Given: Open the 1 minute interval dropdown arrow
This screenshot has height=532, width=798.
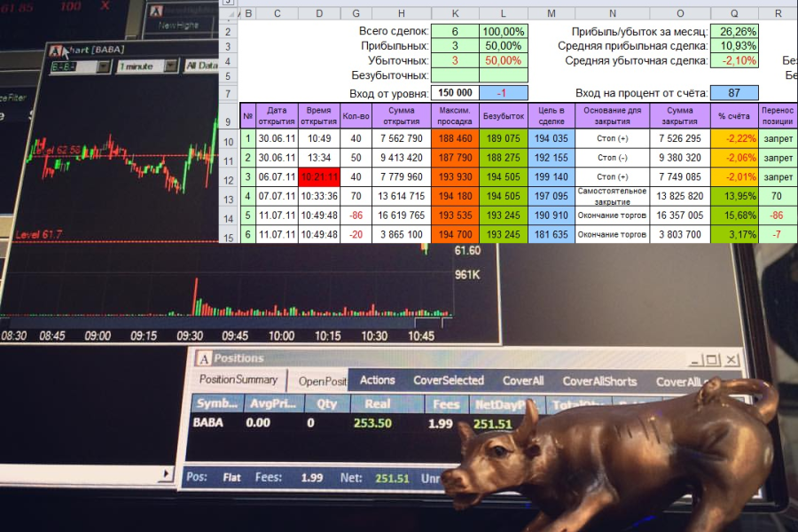Looking at the screenshot, I should tap(171, 66).
